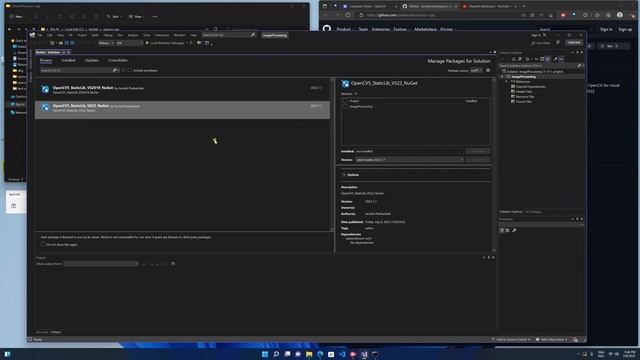The height and width of the screenshot is (360, 640).
Task: Click Categorized icon in Properties panel
Action: click(502, 231)
